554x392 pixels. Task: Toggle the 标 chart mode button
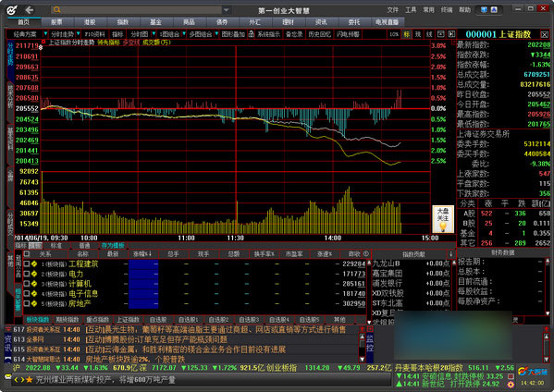point(407,34)
